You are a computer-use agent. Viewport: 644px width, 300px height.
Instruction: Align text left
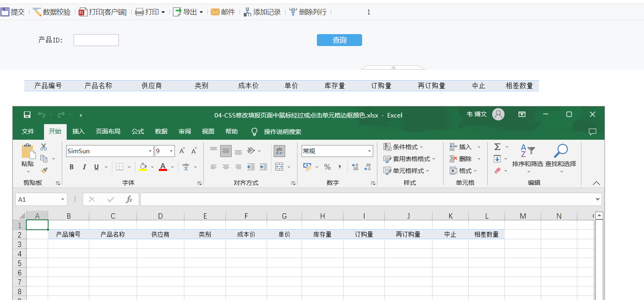tap(214, 167)
